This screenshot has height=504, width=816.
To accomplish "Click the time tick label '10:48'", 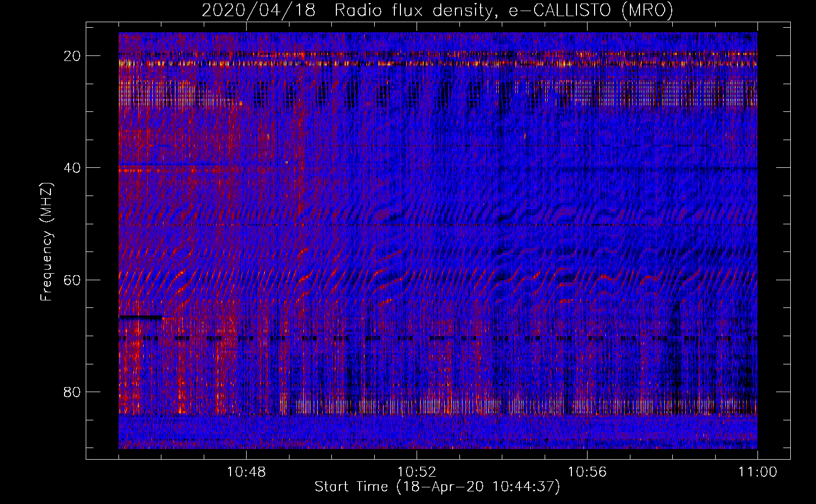I will pos(246,472).
